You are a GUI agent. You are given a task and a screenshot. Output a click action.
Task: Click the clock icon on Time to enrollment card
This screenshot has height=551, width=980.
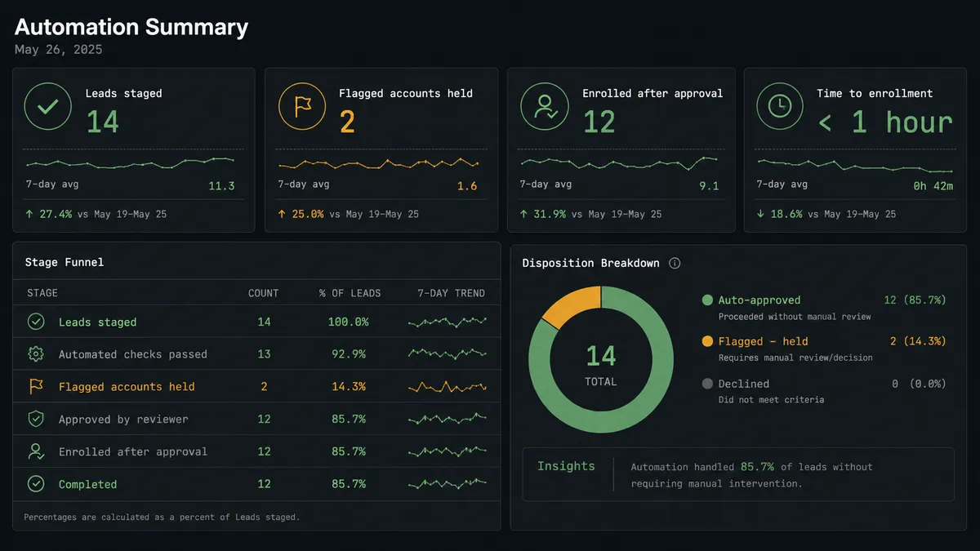tap(780, 106)
